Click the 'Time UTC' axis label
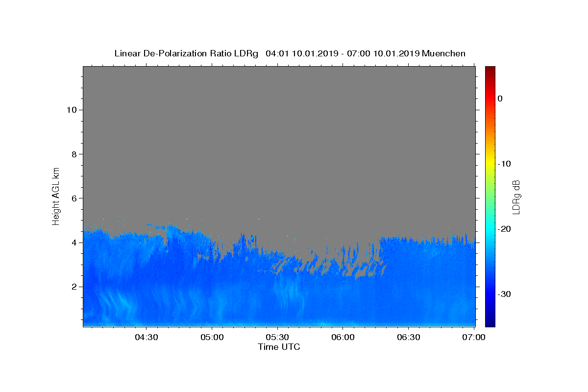This screenshot has height=392, width=588. (279, 347)
